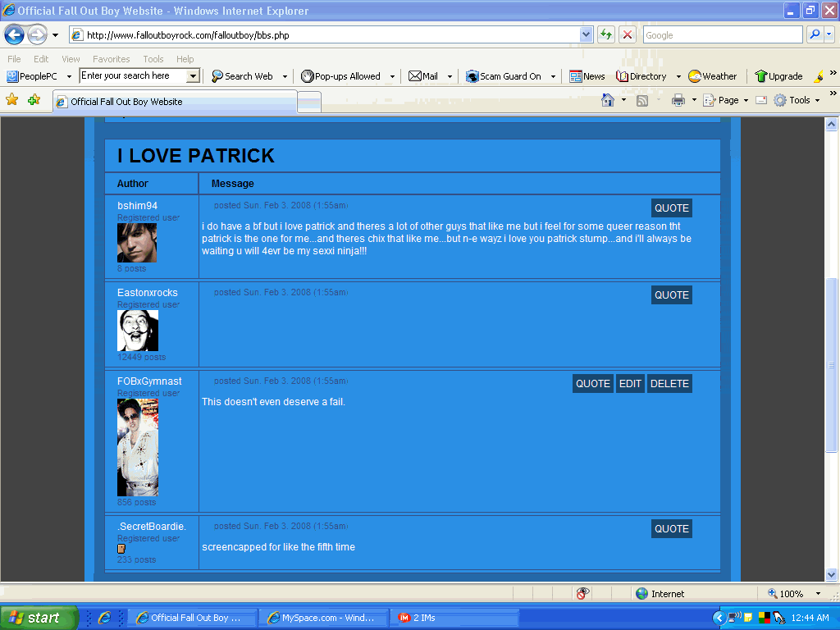
Task: Click the Upgrade toolbar button
Action: [778, 76]
